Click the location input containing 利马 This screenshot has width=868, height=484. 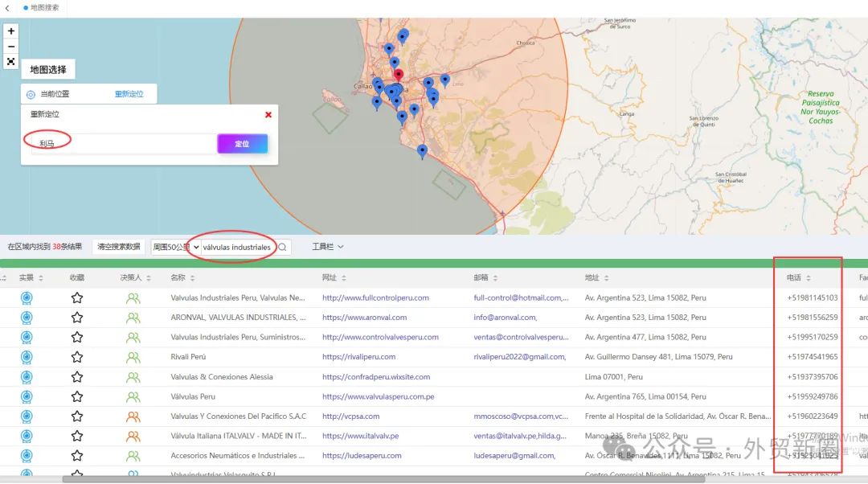(x=124, y=143)
